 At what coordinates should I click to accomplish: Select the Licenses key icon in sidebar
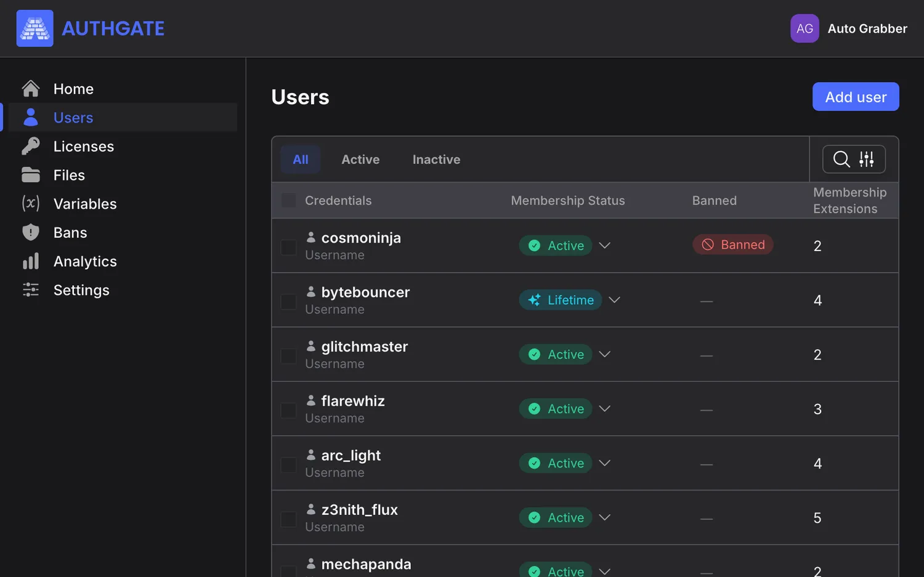tap(30, 146)
